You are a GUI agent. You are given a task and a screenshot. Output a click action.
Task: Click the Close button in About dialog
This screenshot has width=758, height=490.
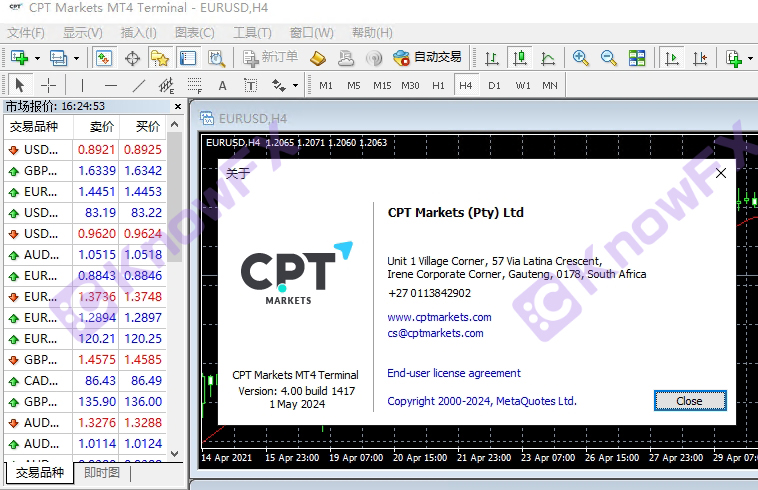pos(690,401)
